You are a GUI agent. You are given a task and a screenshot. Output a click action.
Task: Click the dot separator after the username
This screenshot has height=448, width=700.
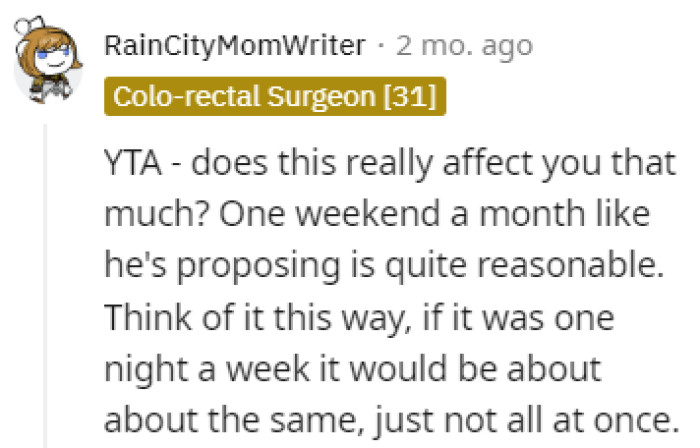coord(383,45)
